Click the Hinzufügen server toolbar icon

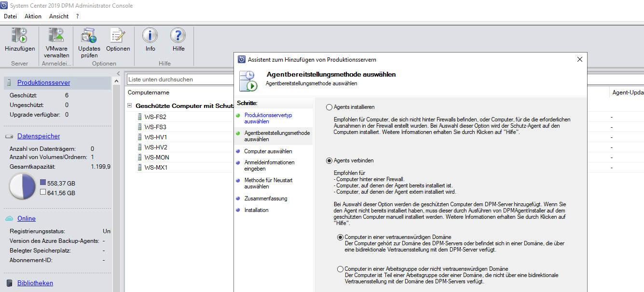pyautogui.click(x=20, y=36)
